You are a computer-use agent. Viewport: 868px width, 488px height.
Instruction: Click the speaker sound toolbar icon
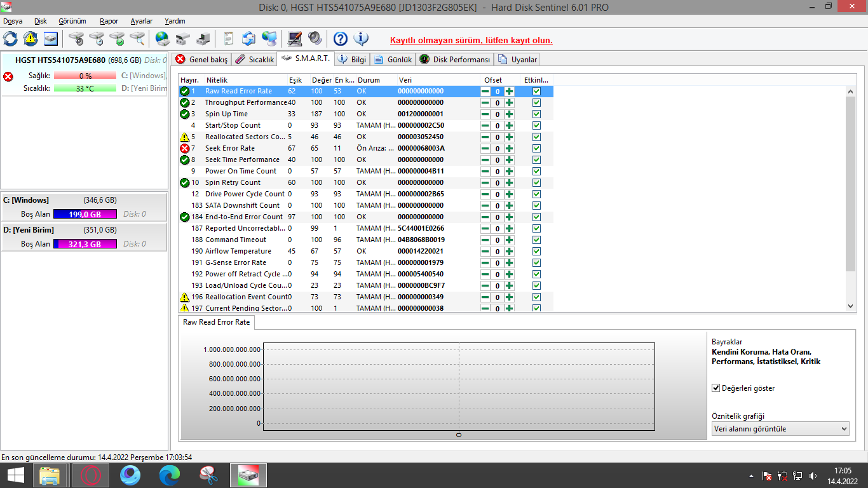tap(315, 39)
